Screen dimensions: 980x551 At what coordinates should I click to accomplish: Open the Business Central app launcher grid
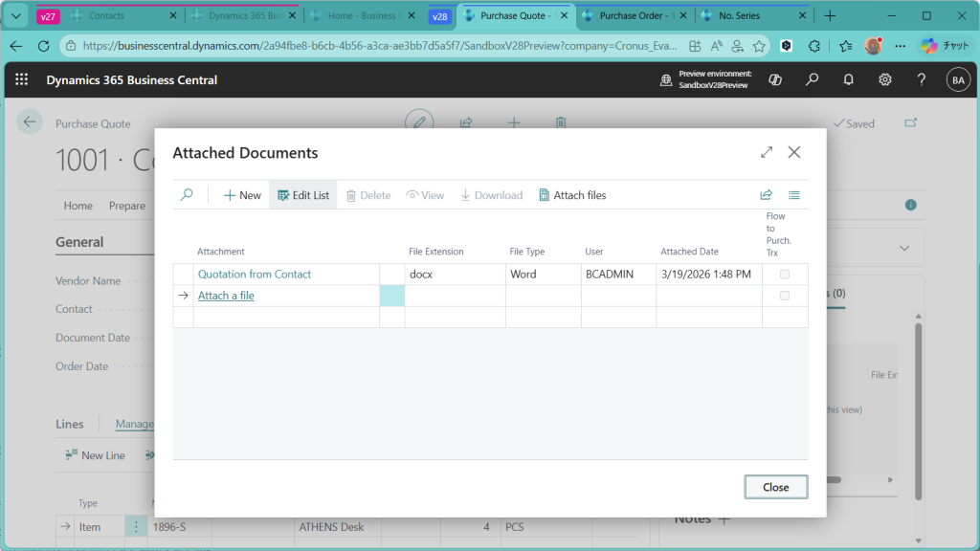pos(22,80)
